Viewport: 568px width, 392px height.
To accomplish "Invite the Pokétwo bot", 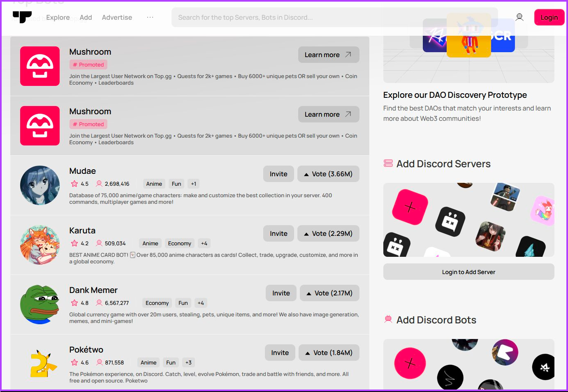I will point(280,353).
